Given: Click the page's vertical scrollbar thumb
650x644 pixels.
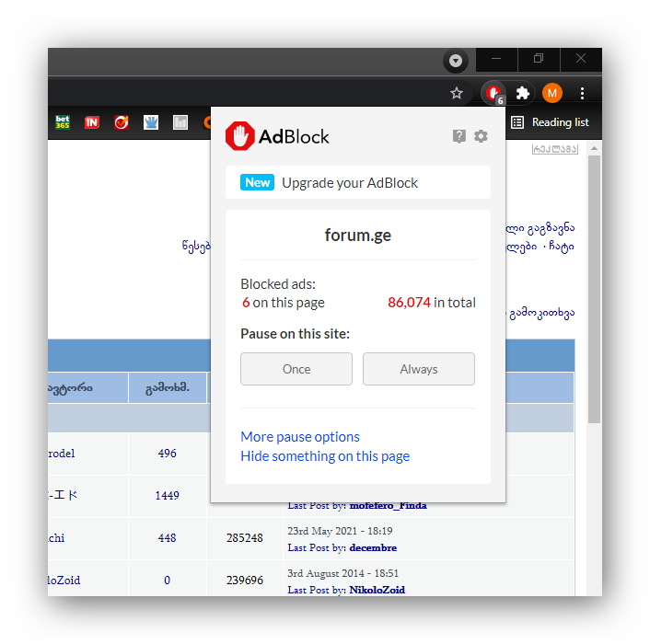Looking at the screenshot, I should [x=594, y=289].
